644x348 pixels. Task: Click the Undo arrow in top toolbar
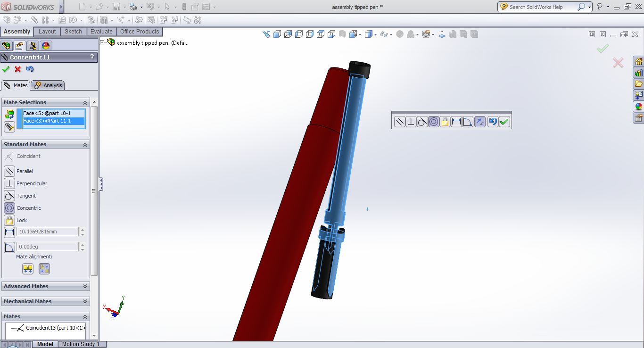point(150,7)
